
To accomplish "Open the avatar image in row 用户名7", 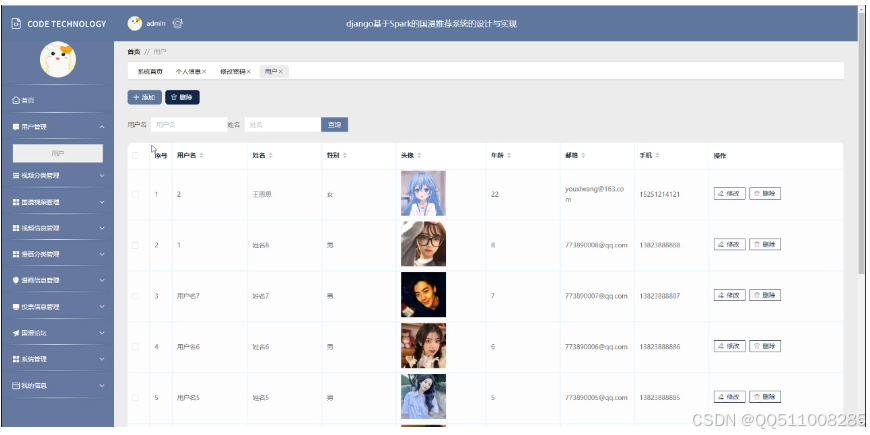I will tap(423, 295).
